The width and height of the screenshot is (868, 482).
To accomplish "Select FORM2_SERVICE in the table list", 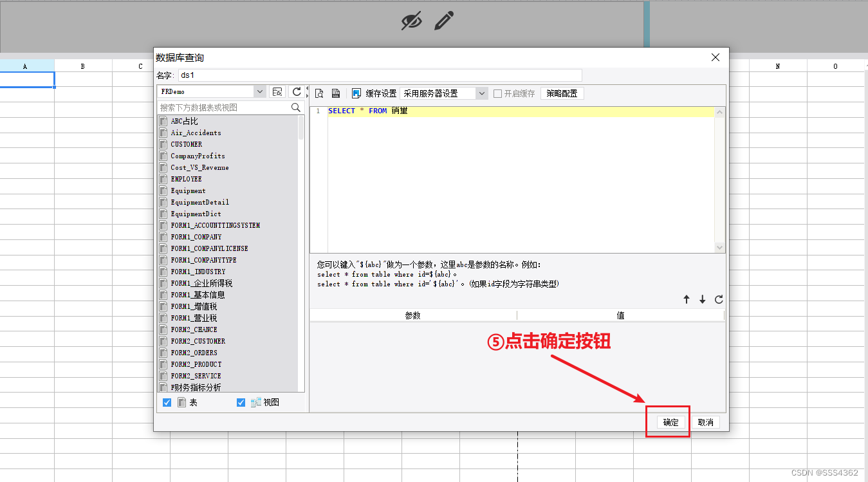I will [x=196, y=376].
